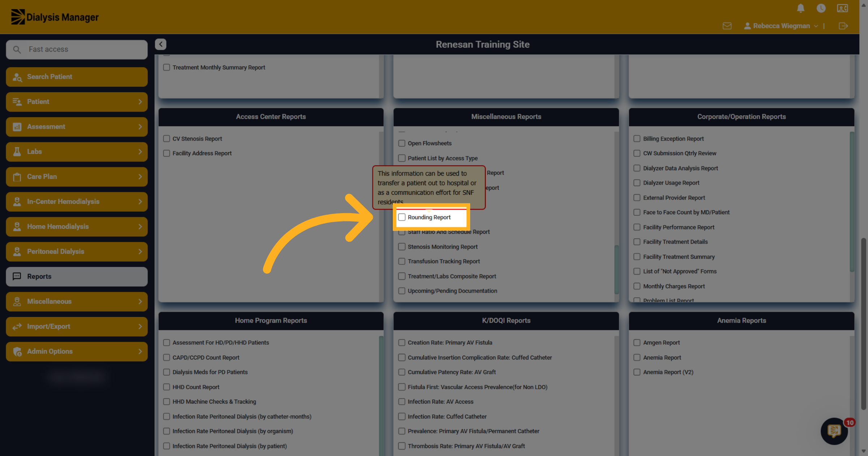Image resolution: width=868 pixels, height=456 pixels.
Task: Click the page vertical scrollbar thumb
Action: coord(864,324)
